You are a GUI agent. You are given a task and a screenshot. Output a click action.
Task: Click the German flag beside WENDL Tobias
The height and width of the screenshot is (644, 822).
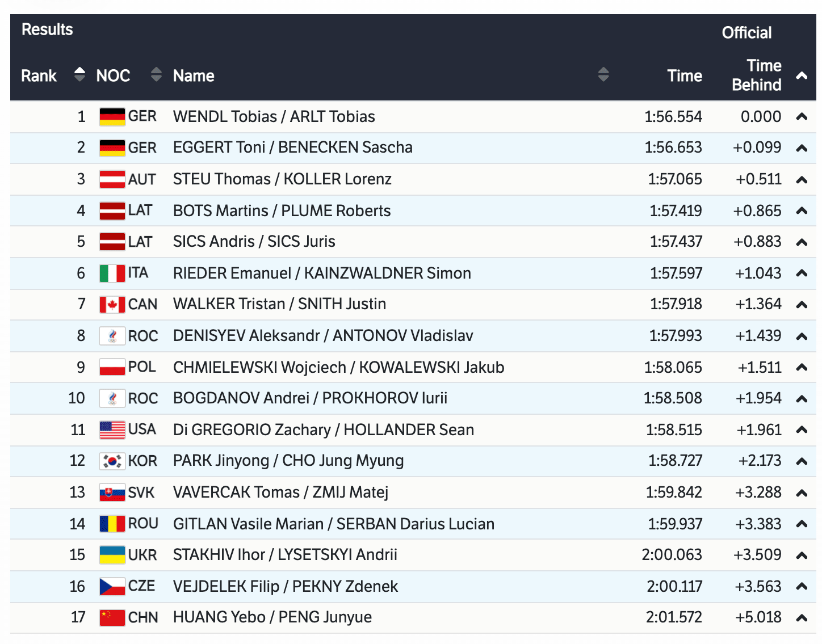[112, 117]
